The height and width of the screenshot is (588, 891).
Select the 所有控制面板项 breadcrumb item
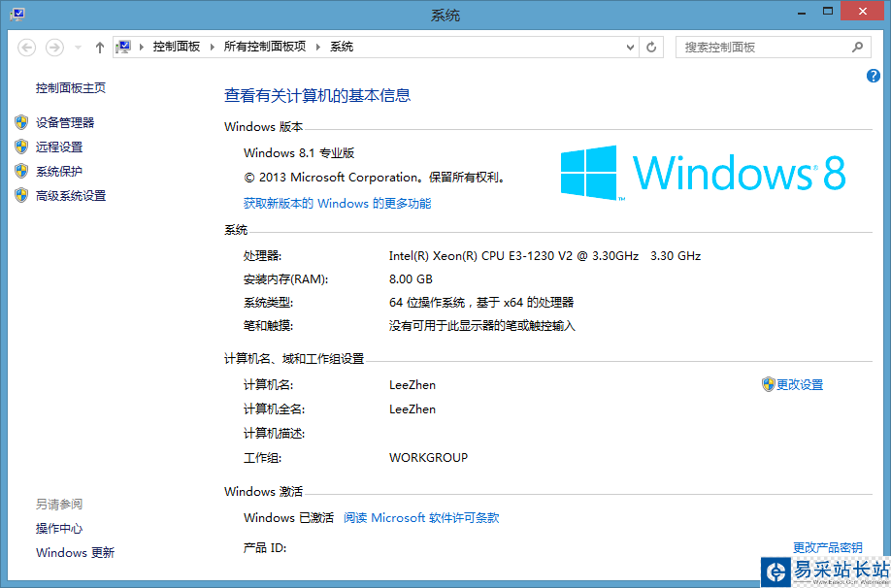(x=265, y=47)
